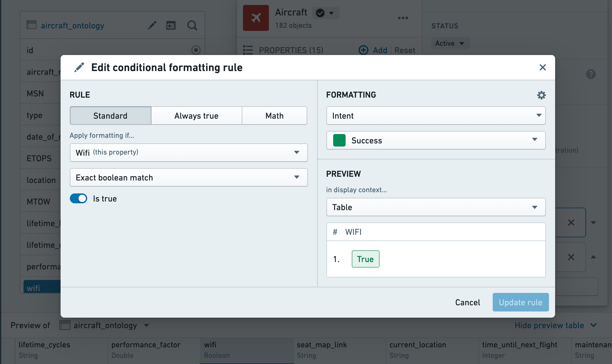Click the search icon in the aircraft_ontology header

[192, 25]
